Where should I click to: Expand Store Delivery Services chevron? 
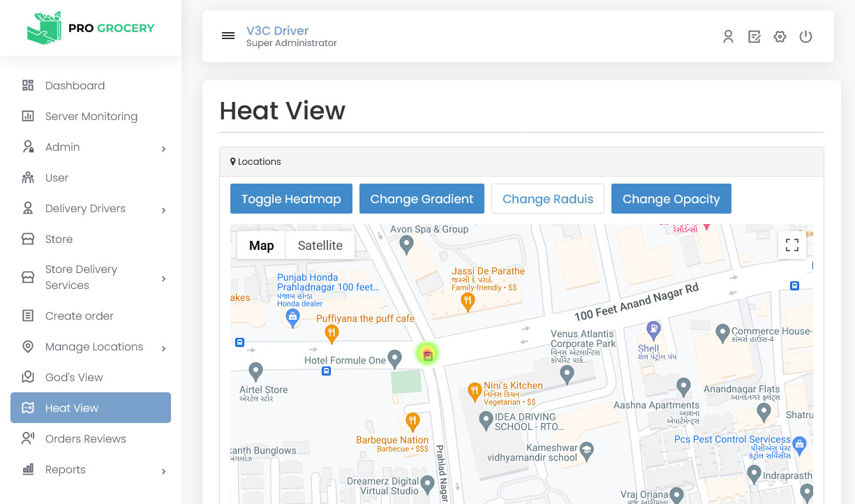(x=163, y=279)
